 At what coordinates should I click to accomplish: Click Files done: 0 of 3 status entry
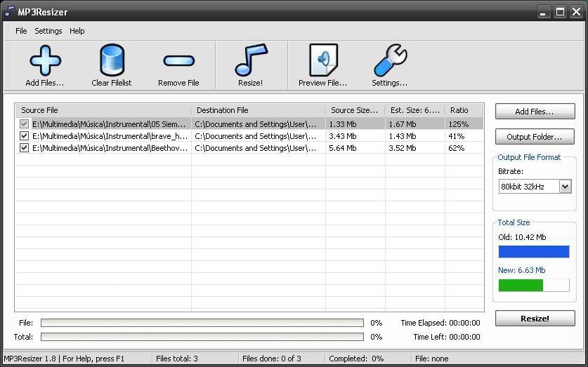click(271, 359)
